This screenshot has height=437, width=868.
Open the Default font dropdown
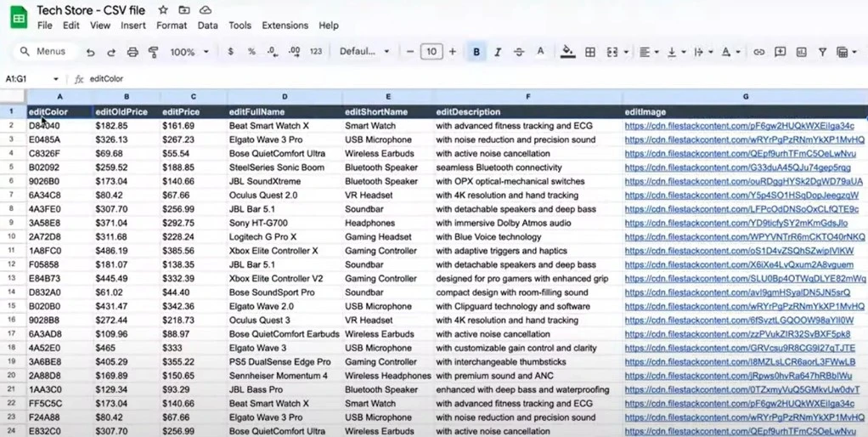pyautogui.click(x=364, y=52)
